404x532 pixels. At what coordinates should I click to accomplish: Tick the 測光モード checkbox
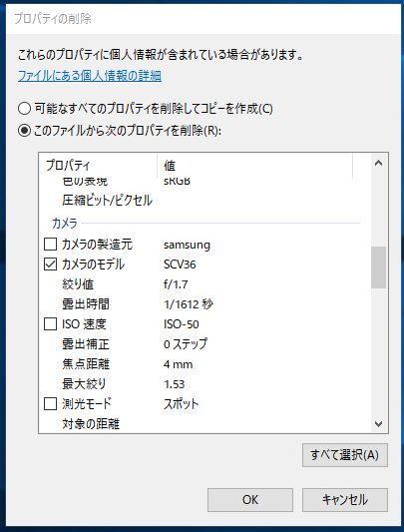(x=50, y=404)
